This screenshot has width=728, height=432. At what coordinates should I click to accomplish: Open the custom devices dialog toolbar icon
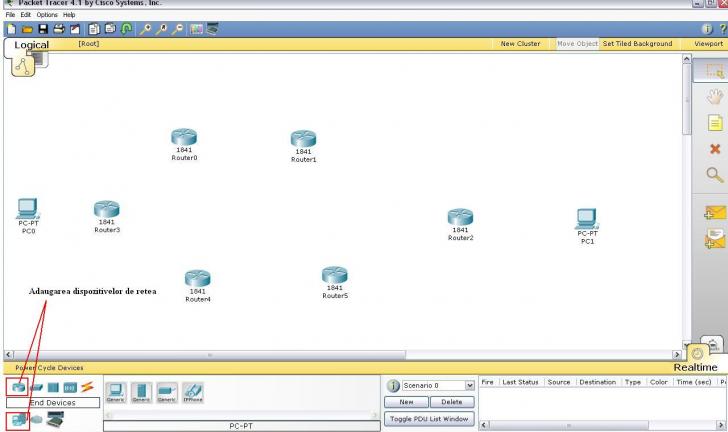[x=212, y=29]
